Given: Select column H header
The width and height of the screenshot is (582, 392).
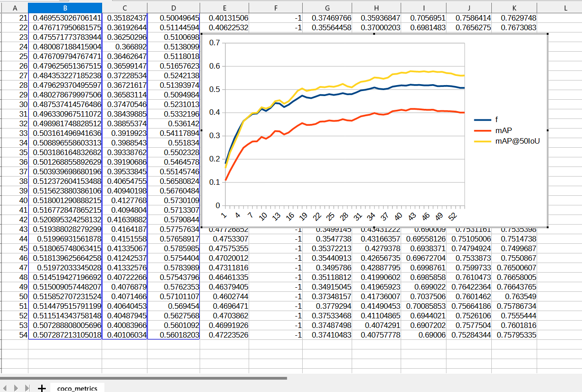Looking at the screenshot, I should [x=376, y=8].
